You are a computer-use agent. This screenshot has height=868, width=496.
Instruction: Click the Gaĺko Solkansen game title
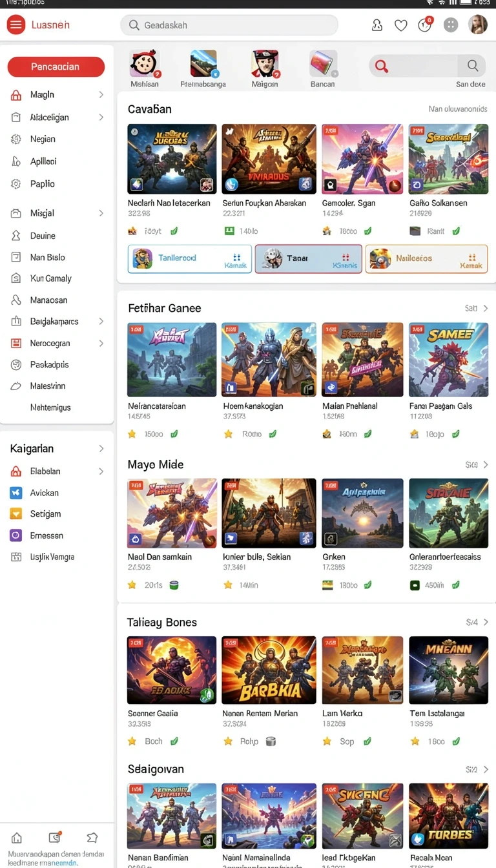click(439, 203)
